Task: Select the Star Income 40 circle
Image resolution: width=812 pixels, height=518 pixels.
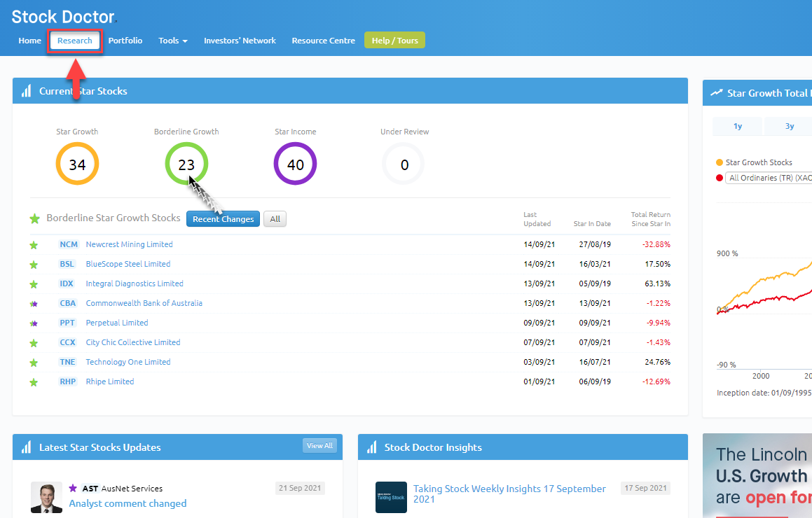Action: [x=295, y=164]
